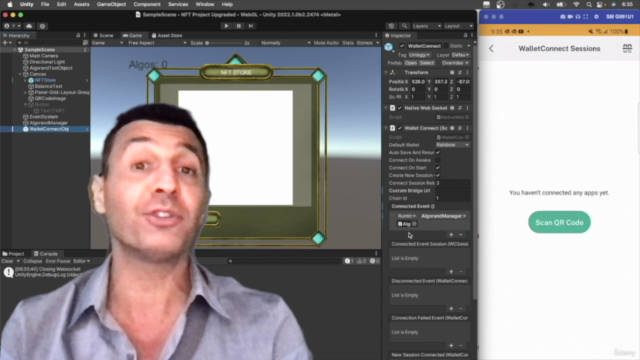The width and height of the screenshot is (640, 360).
Task: Select AlgorandManager in Hierarchy
Action: click(x=49, y=123)
